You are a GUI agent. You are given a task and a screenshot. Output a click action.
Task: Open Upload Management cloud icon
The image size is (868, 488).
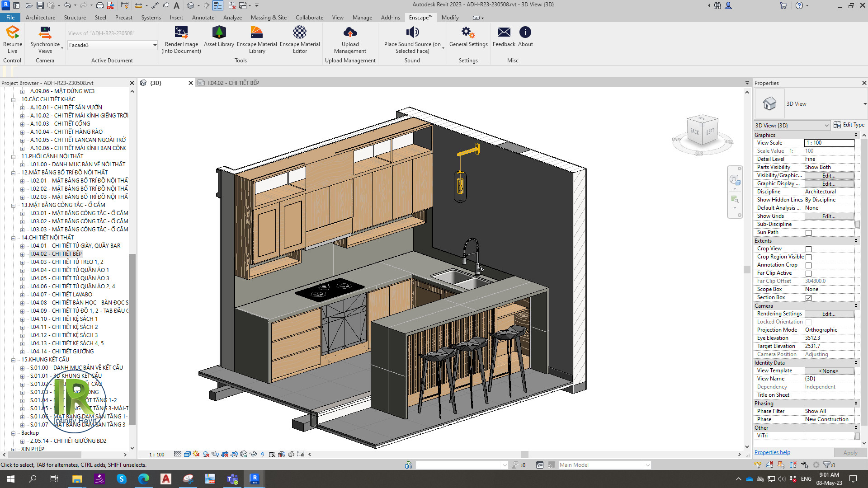(350, 33)
